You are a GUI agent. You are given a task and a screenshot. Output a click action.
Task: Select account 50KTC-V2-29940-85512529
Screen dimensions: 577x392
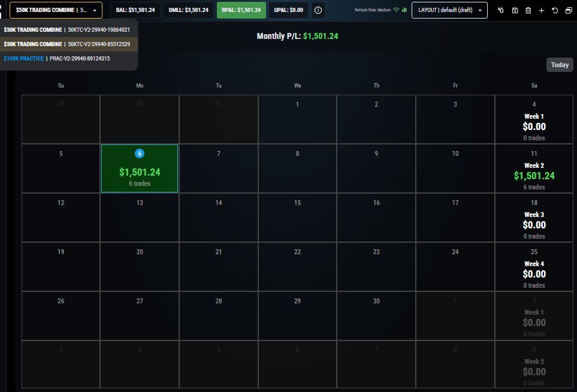coord(69,44)
